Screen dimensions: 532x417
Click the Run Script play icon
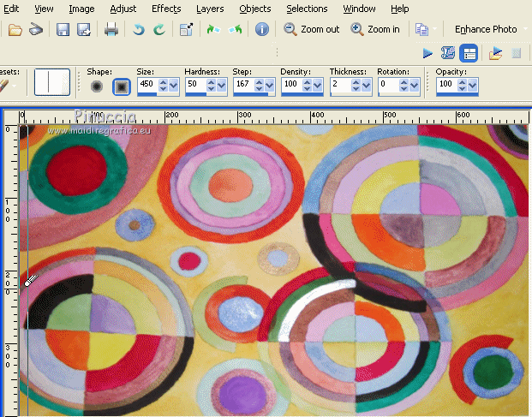tap(427, 53)
